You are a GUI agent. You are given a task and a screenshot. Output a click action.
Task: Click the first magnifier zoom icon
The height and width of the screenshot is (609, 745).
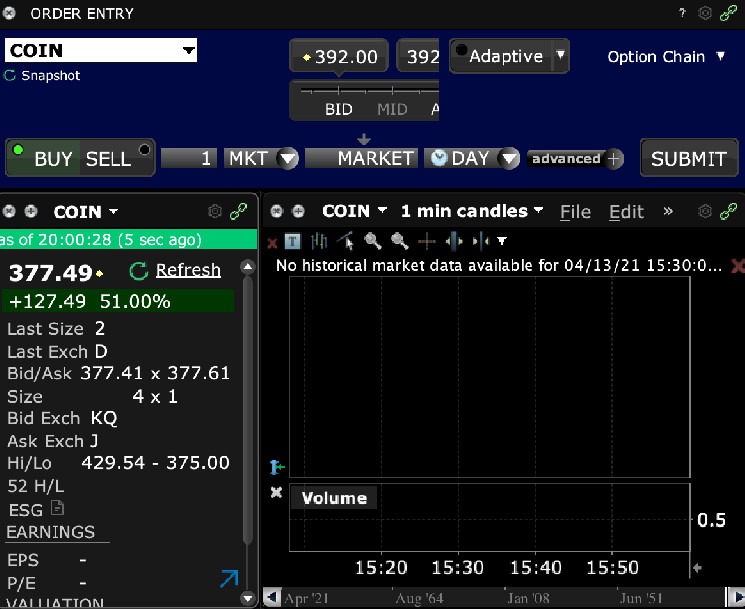[372, 241]
